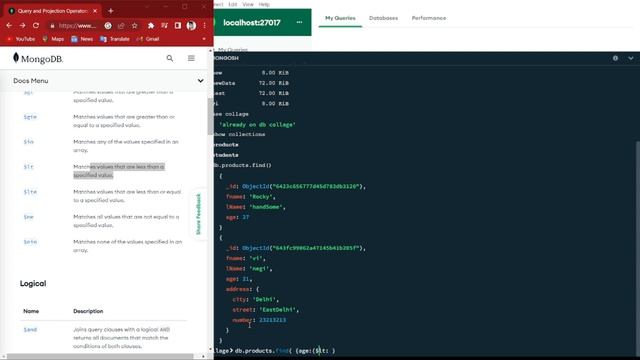This screenshot has height=360, width=640.
Task: Open the $in operator link
Action: [29, 142]
